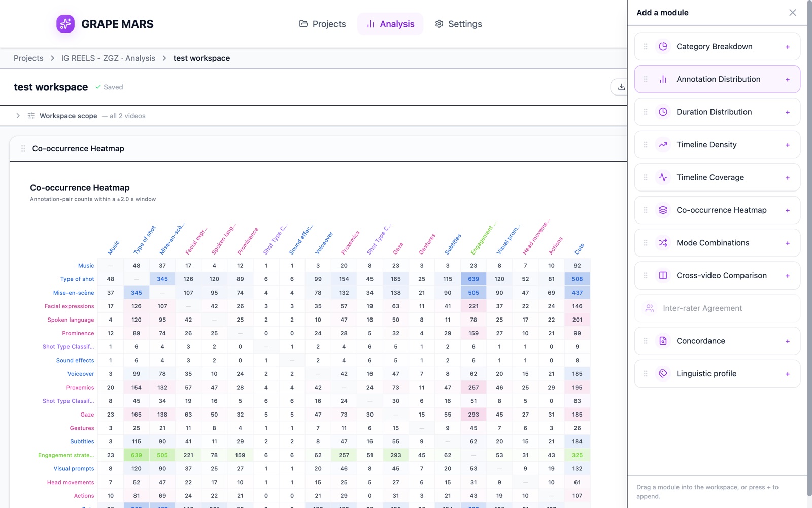Click the Gaze row label in heatmap
The height and width of the screenshot is (508, 812).
click(x=87, y=415)
